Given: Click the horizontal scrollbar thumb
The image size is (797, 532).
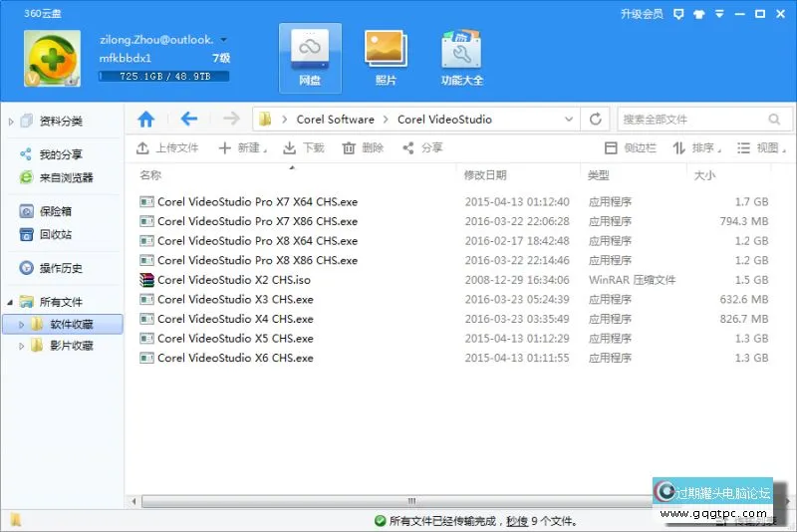Looking at the screenshot, I should tap(411, 501).
